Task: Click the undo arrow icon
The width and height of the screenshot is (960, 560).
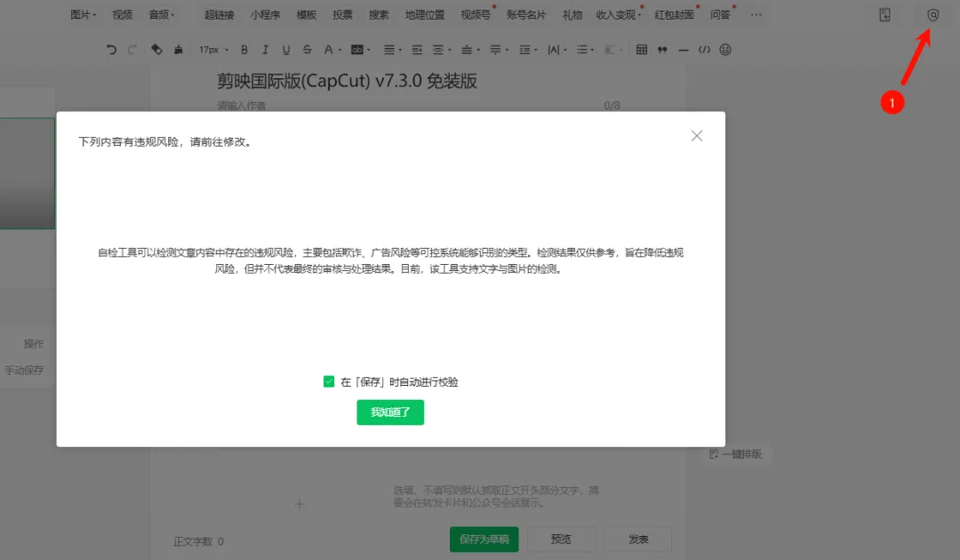Action: point(111,50)
